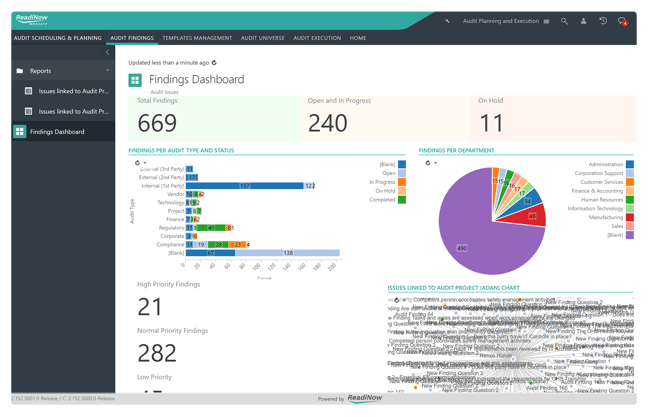650x417 pixels.
Task: Open the application grid next to Audit Planning and Execution
Action: [546, 21]
